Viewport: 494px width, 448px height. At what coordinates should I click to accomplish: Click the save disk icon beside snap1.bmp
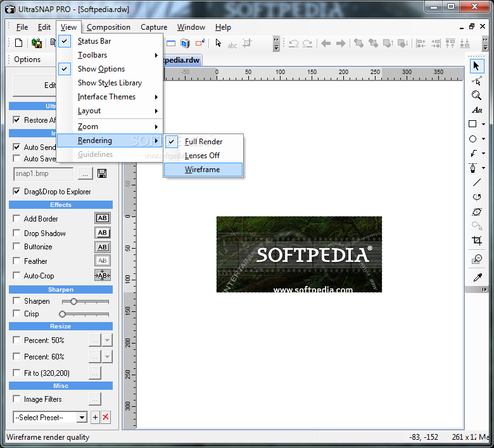coord(102,173)
